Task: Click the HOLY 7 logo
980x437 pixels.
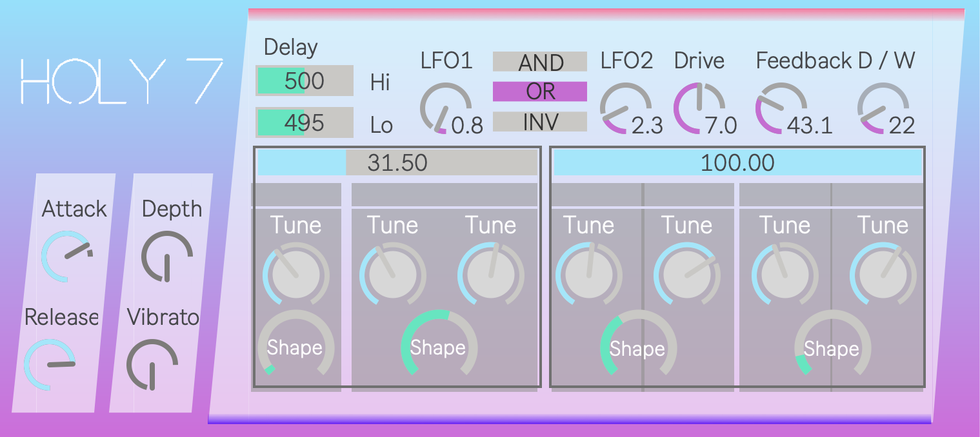Action: 122,81
